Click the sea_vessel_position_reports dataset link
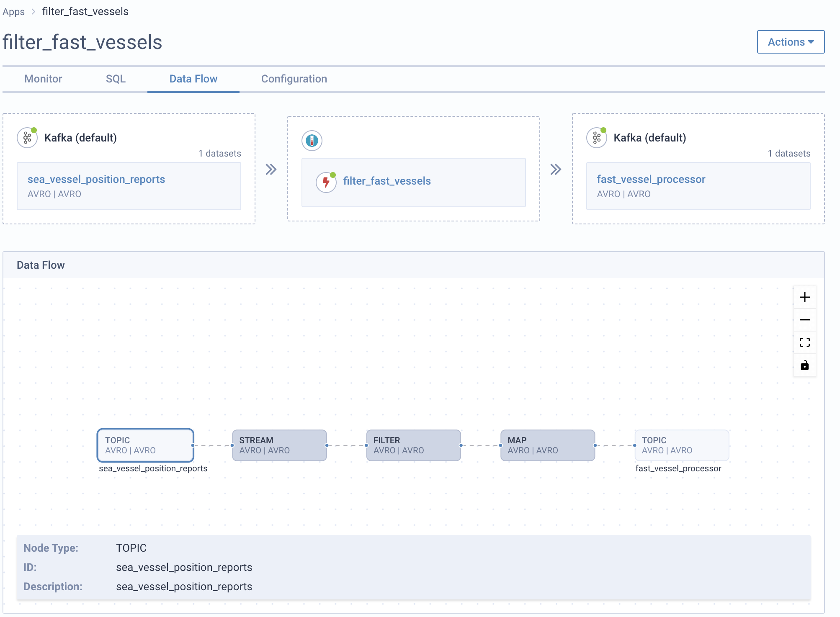The height and width of the screenshot is (617, 840). tap(96, 179)
